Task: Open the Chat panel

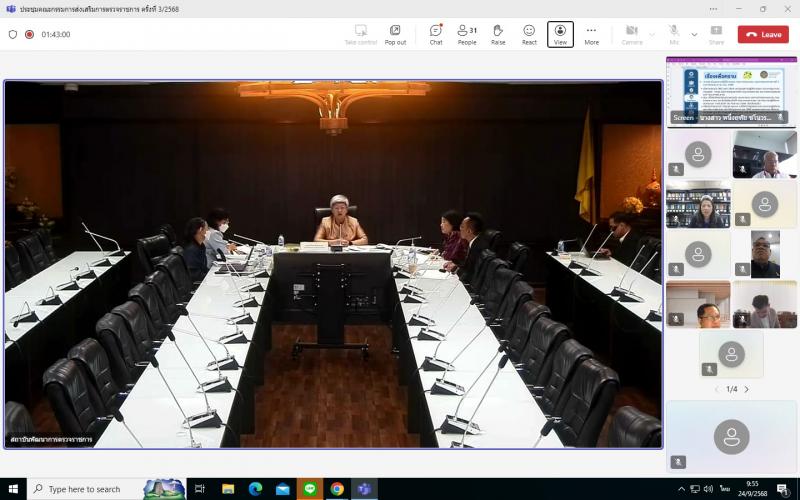Action: pyautogui.click(x=436, y=35)
